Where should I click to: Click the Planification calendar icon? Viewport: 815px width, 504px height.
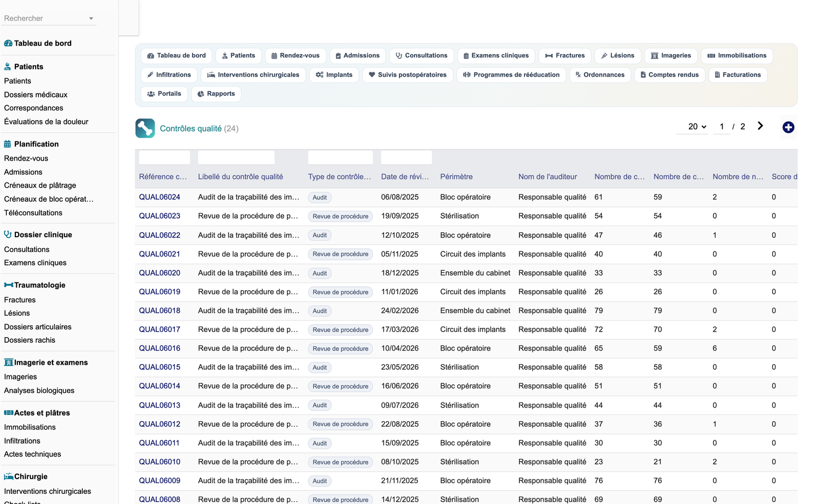[x=7, y=144]
